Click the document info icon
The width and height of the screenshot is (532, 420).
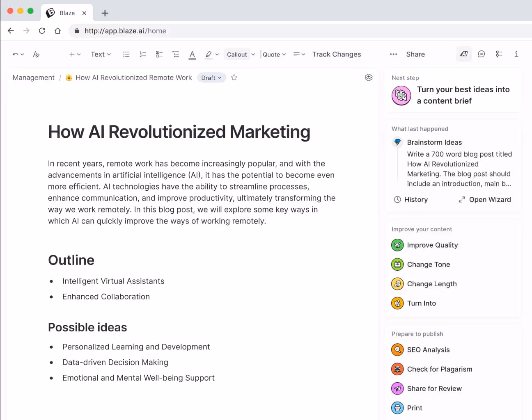point(516,54)
